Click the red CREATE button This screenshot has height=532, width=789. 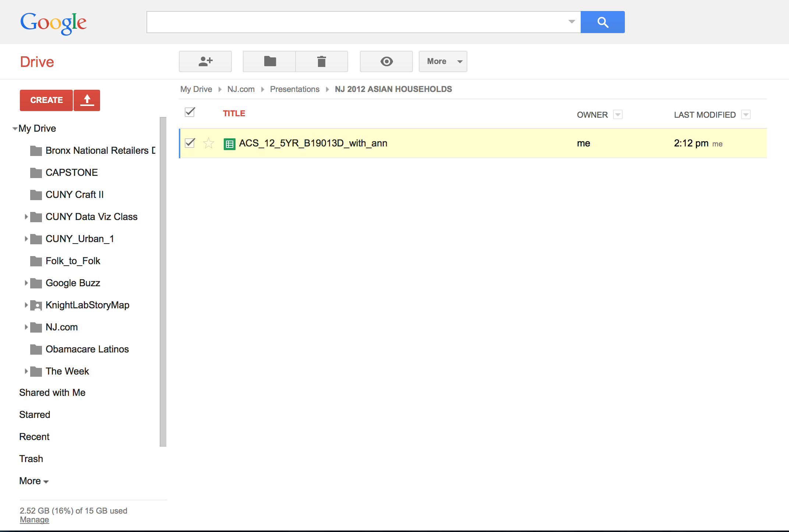click(x=46, y=100)
